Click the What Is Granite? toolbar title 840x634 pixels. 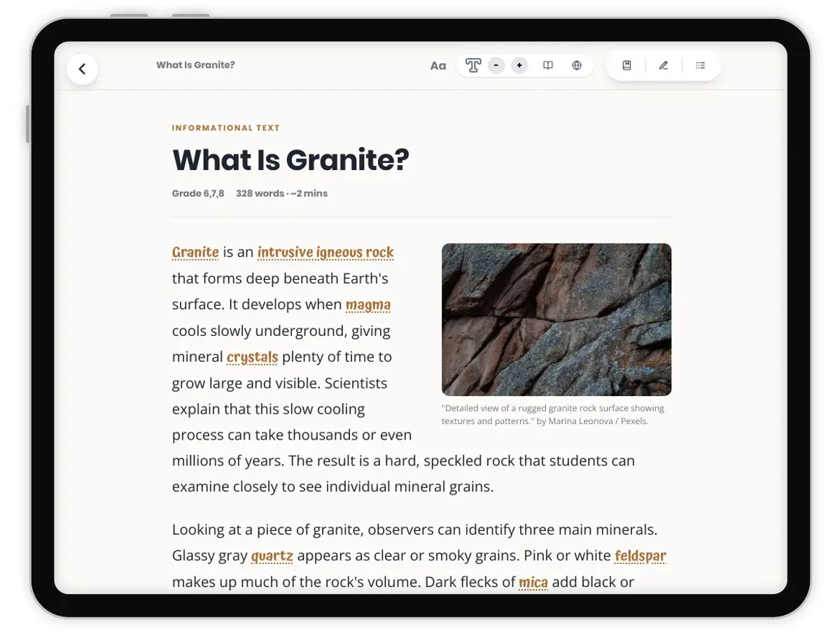(195, 65)
